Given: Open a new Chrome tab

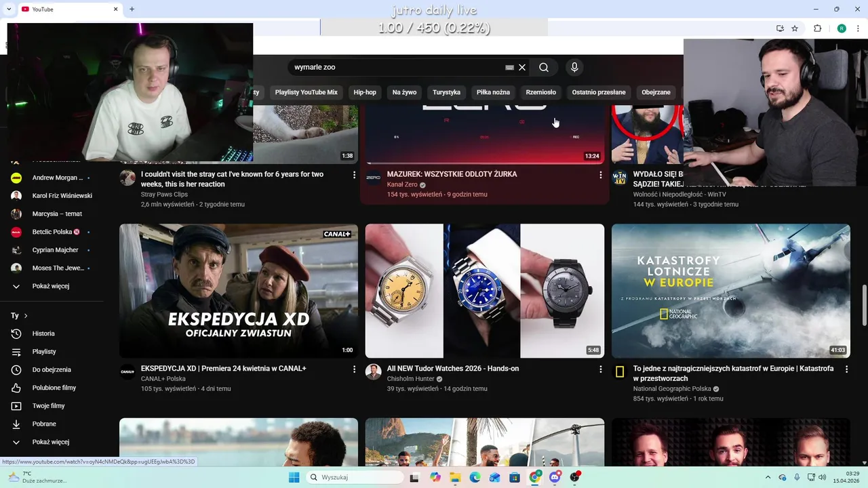Looking at the screenshot, I should coord(132,9).
